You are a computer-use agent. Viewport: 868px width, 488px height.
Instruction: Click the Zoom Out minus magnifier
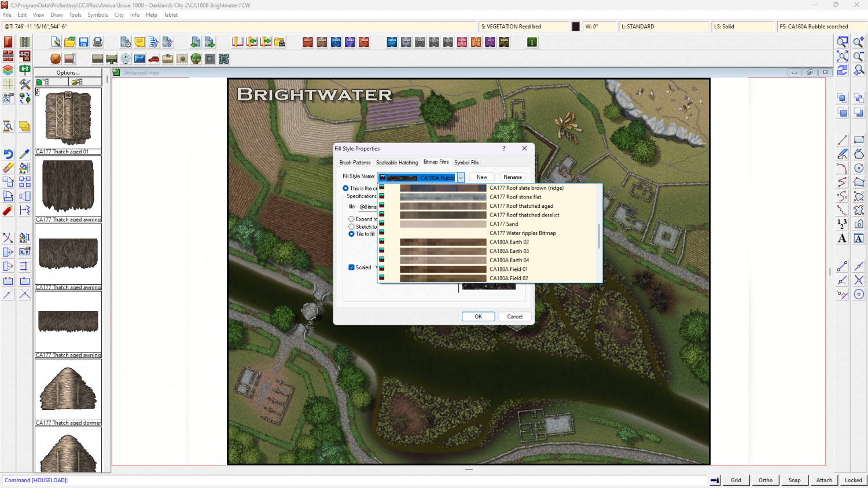click(859, 56)
